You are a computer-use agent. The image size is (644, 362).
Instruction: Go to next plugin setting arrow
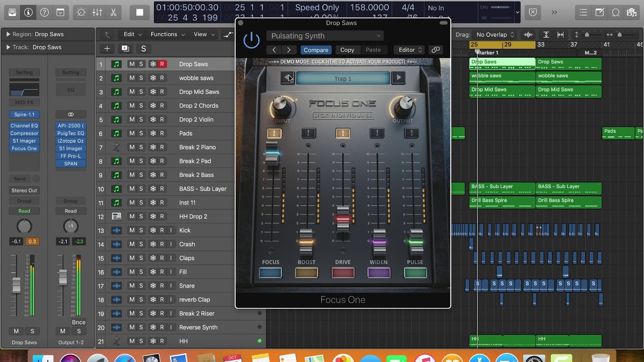point(289,50)
